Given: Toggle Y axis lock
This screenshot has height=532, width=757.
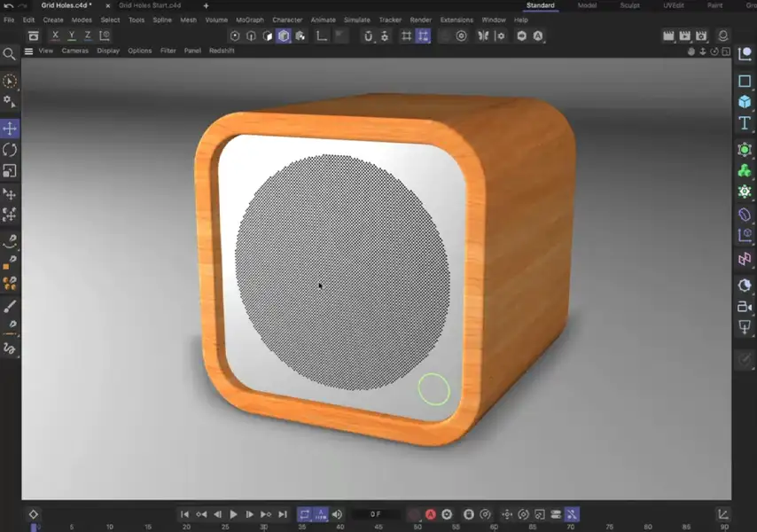Looking at the screenshot, I should [x=71, y=35].
